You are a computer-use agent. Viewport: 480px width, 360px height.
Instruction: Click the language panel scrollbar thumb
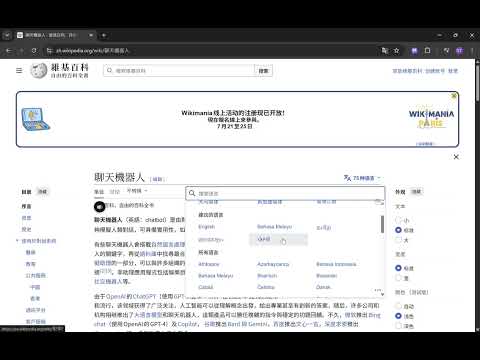tap(382, 224)
